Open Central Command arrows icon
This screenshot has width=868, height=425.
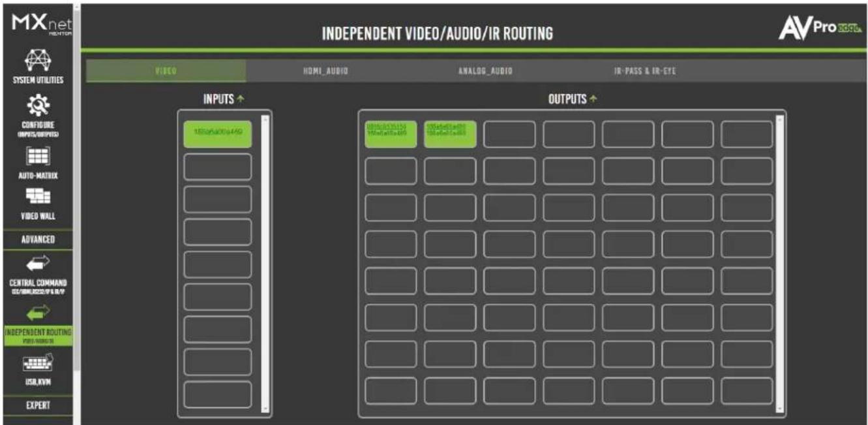[37, 262]
